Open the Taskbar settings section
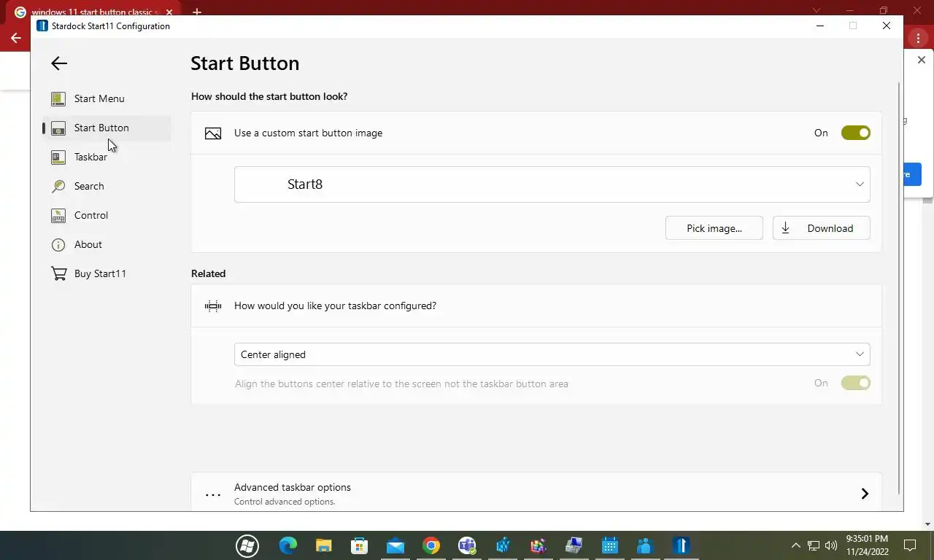Viewport: 934px width, 560px height. click(107, 157)
